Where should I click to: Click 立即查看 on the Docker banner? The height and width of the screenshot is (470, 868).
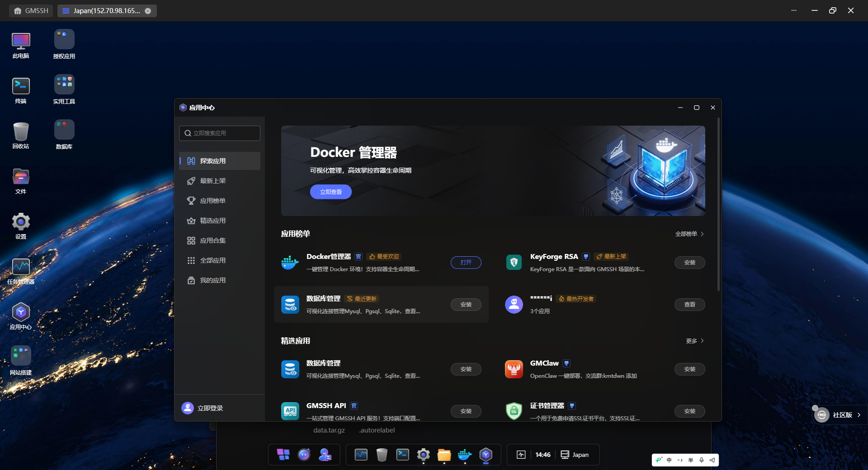pos(331,192)
